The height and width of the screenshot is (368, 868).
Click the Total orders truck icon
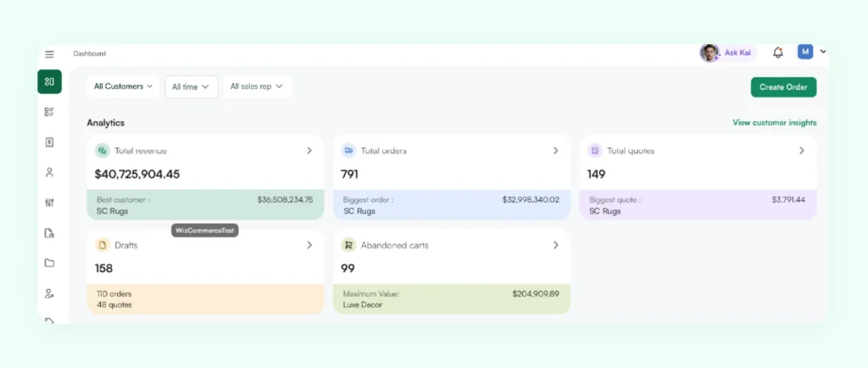click(x=348, y=151)
